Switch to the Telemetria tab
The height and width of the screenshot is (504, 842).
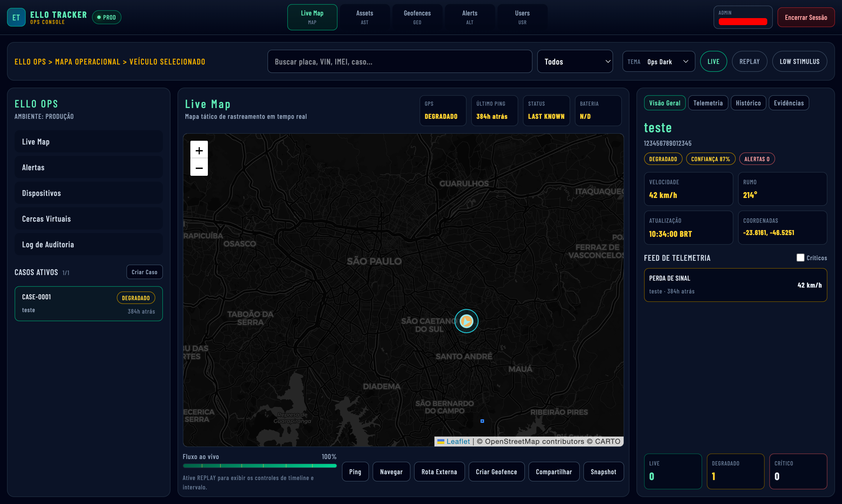[x=708, y=103]
